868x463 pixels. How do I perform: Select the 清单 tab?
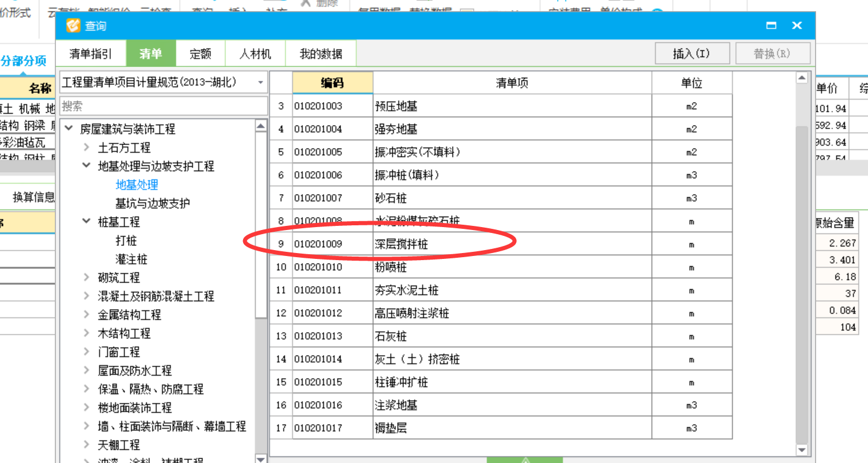tap(150, 54)
